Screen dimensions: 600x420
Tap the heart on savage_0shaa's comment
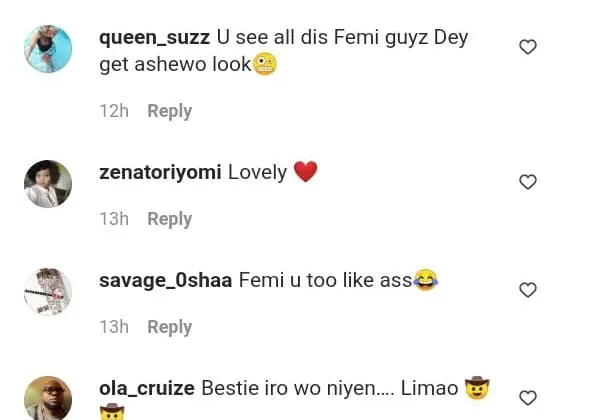pos(528,290)
